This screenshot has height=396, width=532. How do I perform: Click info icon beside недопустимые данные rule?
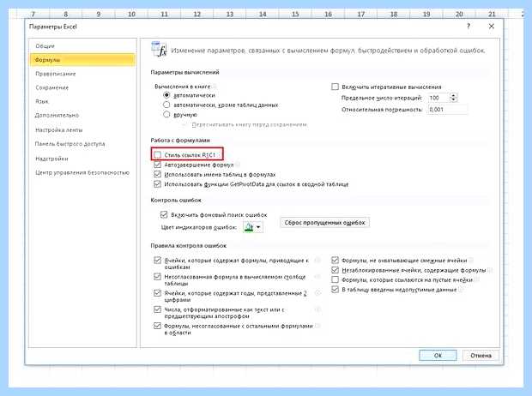click(461, 290)
